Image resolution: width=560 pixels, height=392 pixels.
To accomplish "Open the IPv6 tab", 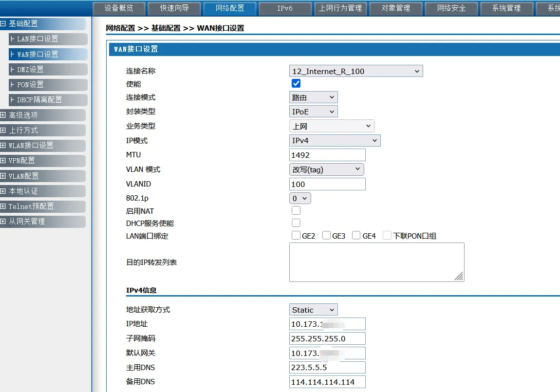I will (x=285, y=8).
